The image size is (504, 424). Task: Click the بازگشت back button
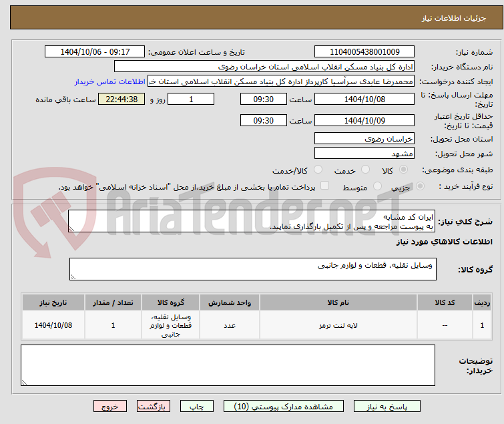[153, 407]
